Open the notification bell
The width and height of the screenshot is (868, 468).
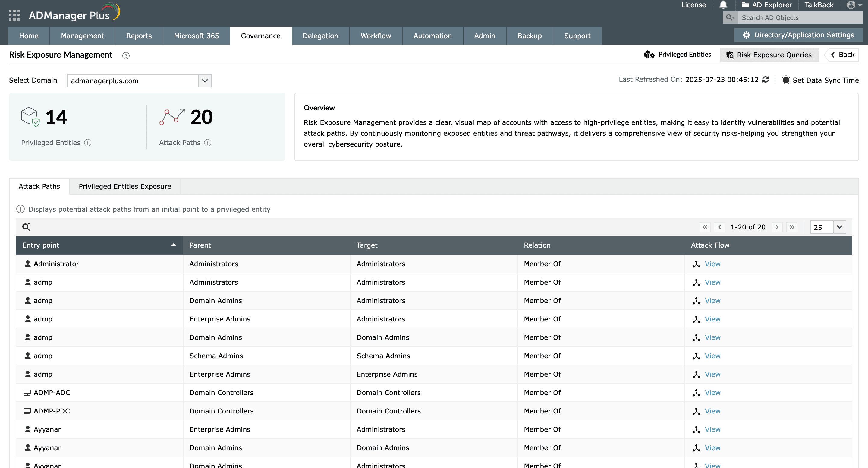tap(723, 5)
